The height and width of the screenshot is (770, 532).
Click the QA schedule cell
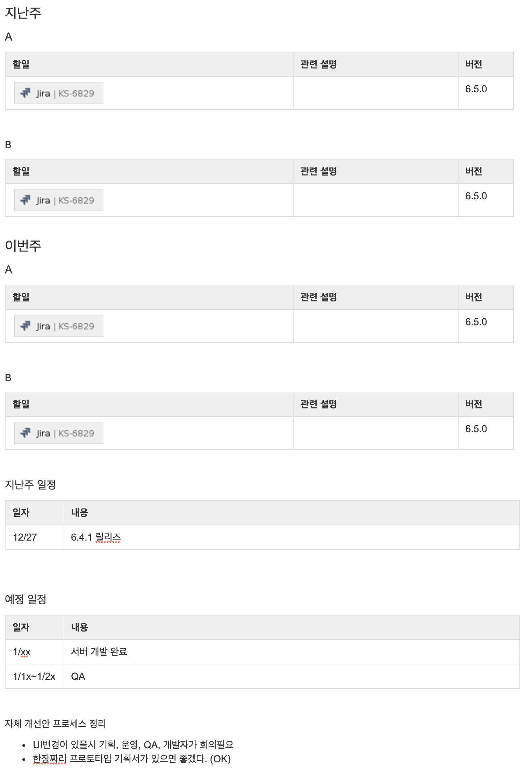pos(292,676)
